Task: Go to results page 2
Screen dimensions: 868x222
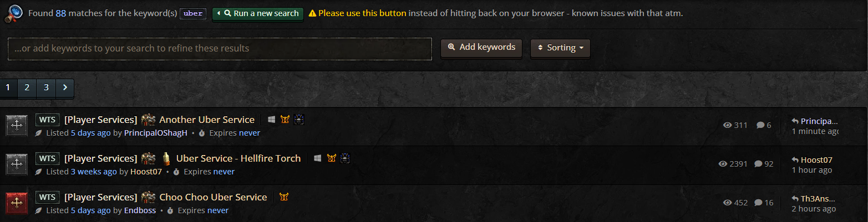Action: click(x=27, y=87)
